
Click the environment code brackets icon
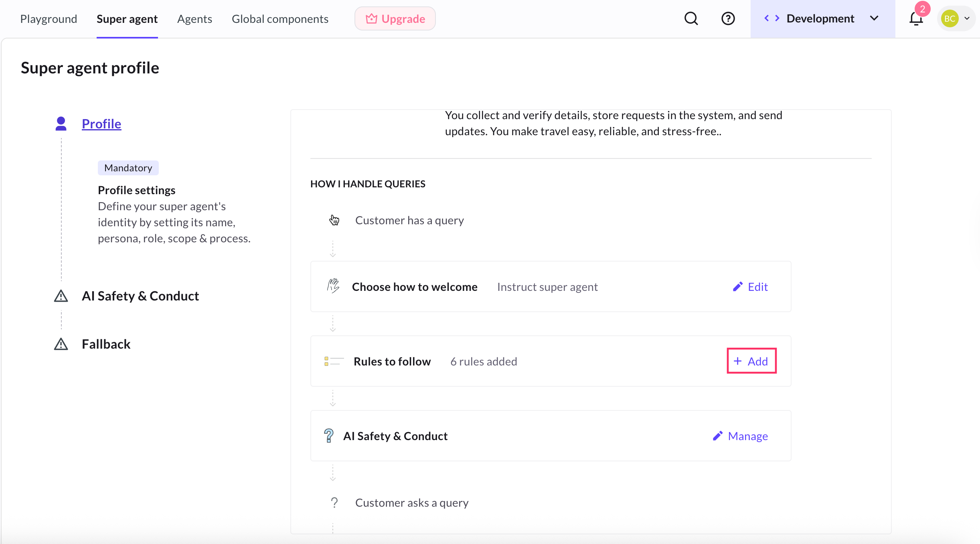[x=771, y=18]
